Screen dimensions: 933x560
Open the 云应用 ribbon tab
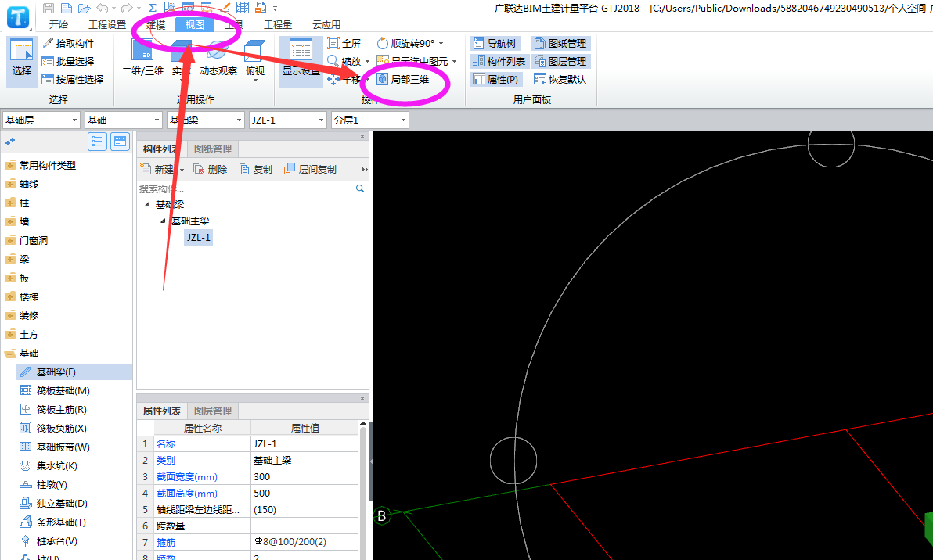coord(326,24)
